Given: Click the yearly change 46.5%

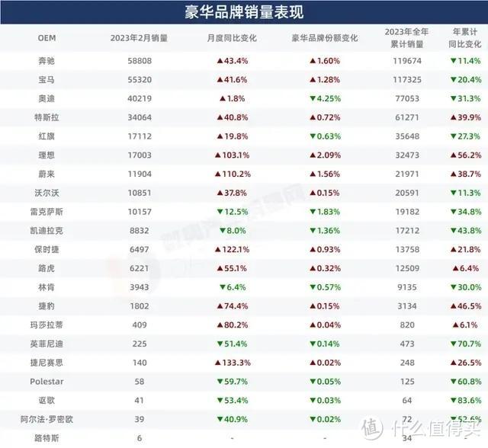Looking at the screenshot, I should click(466, 306).
